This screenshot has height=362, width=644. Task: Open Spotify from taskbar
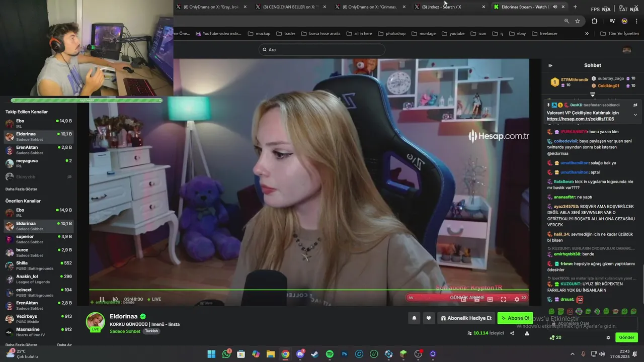330,354
